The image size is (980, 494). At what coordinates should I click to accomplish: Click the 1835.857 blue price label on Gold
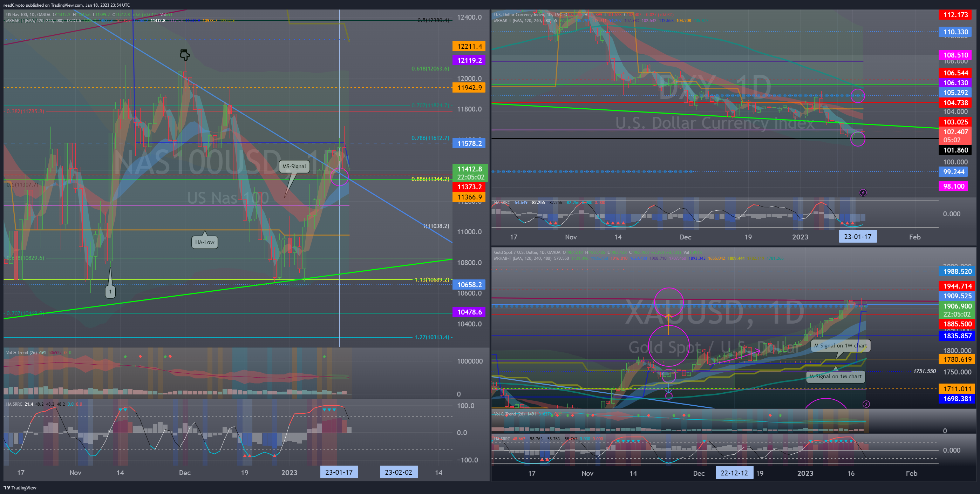[x=957, y=336]
